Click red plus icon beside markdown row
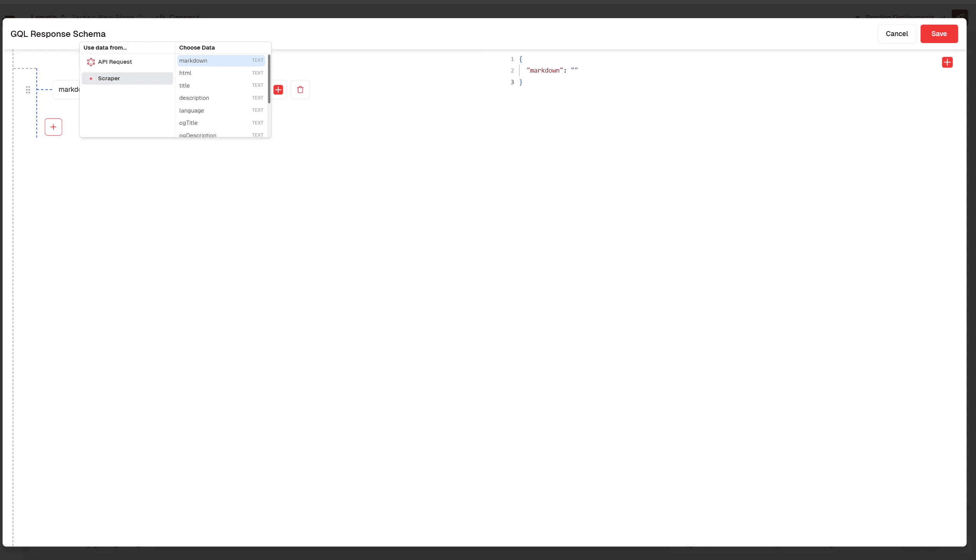Viewport: 976px width, 560px height. (278, 90)
